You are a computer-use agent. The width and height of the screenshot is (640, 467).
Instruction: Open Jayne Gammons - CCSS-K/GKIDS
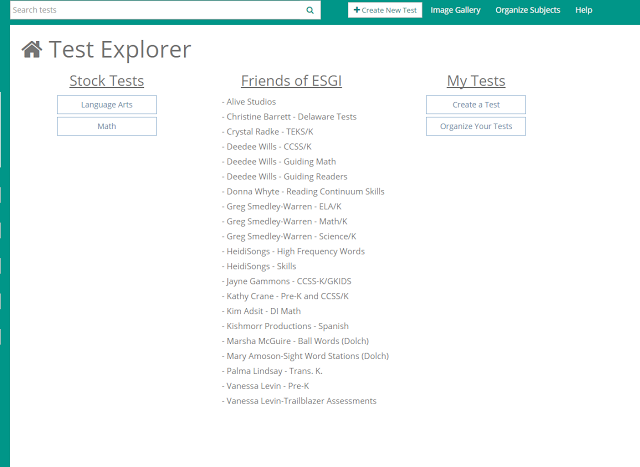287,281
